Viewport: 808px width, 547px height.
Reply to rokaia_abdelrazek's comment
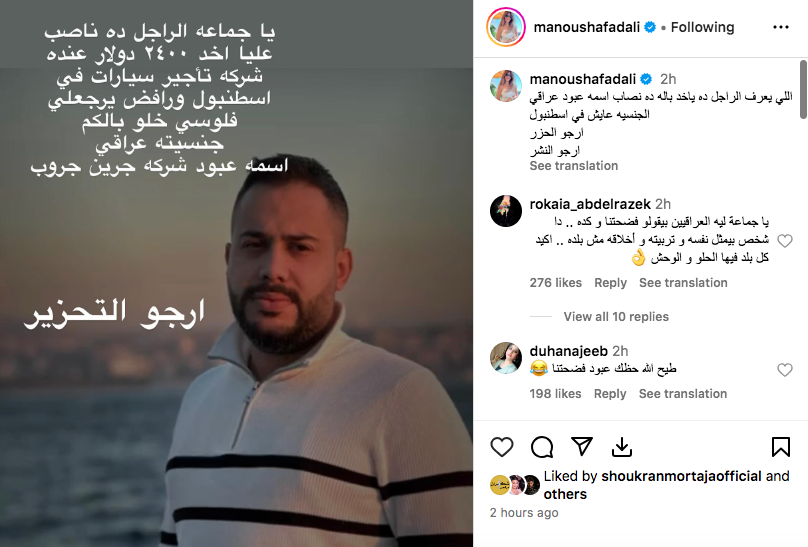coord(610,283)
